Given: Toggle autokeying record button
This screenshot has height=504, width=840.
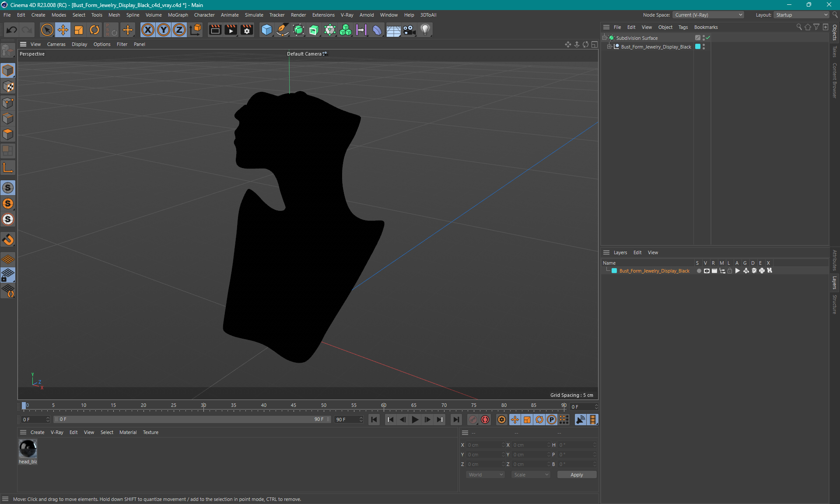Looking at the screenshot, I should 485,420.
